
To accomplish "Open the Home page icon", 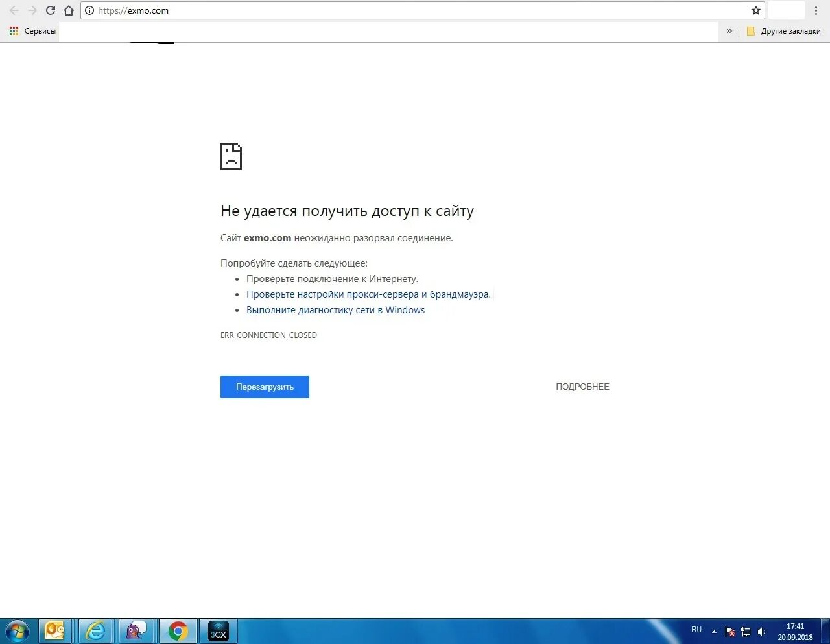I will (x=69, y=10).
